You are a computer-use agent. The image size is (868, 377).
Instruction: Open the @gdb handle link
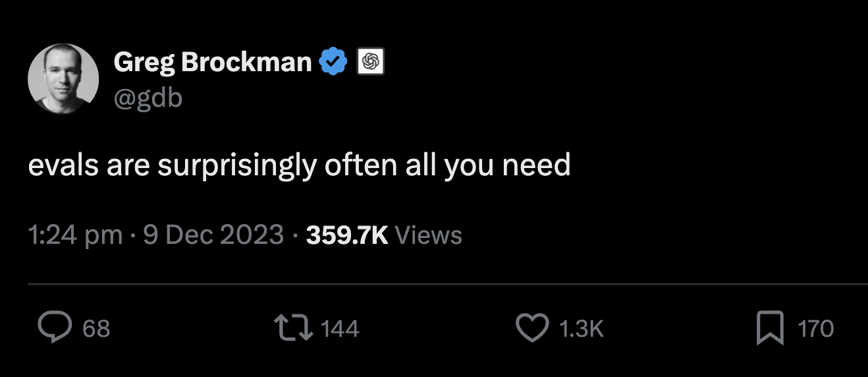pyautogui.click(x=148, y=98)
